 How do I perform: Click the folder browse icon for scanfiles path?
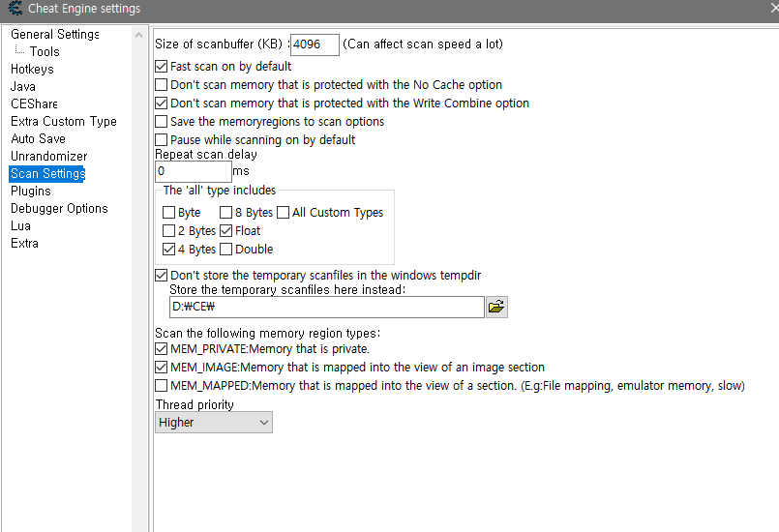[496, 307]
